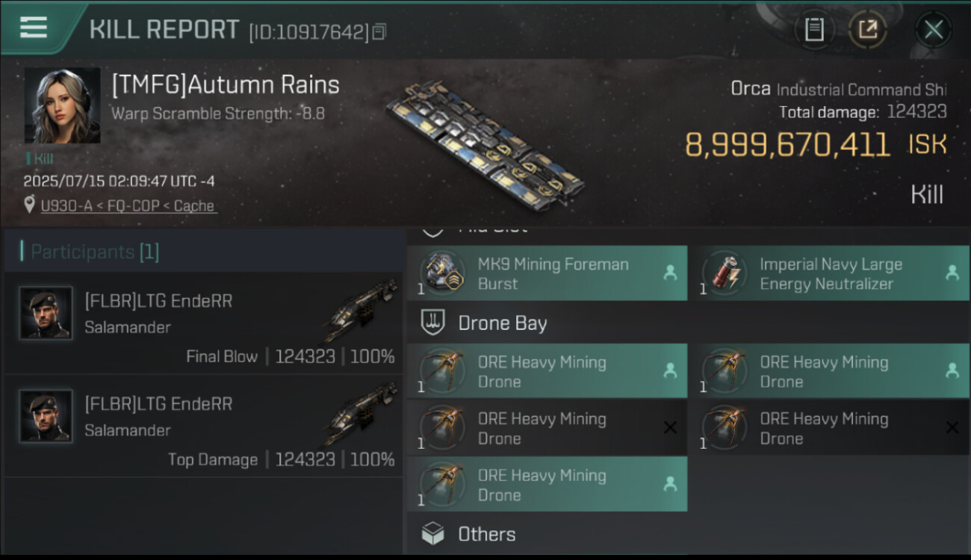The width and height of the screenshot is (971, 560).
Task: Open the hamburger menu
Action: (34, 28)
